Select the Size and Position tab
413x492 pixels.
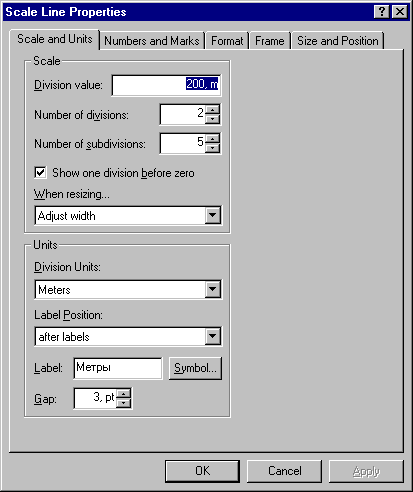coord(338,41)
